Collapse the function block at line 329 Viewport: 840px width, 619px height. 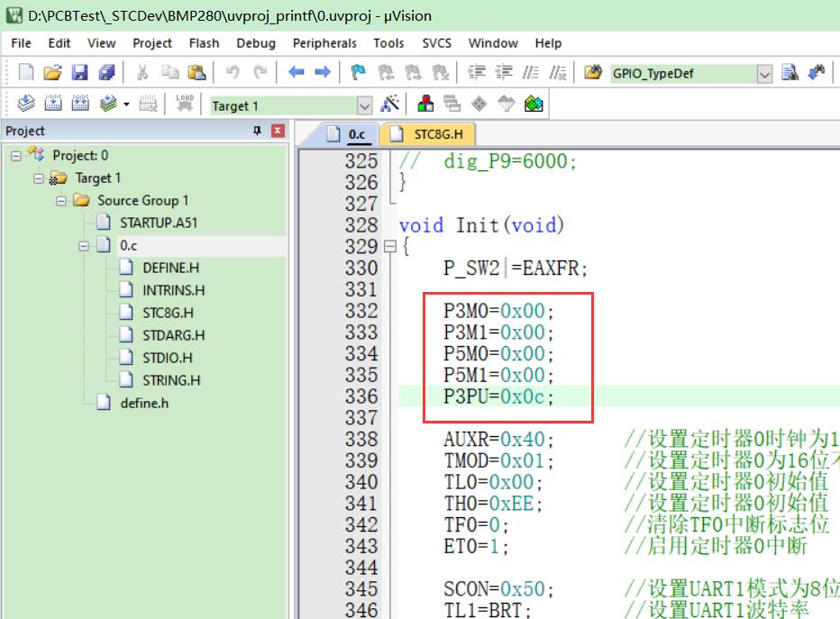tap(390, 246)
